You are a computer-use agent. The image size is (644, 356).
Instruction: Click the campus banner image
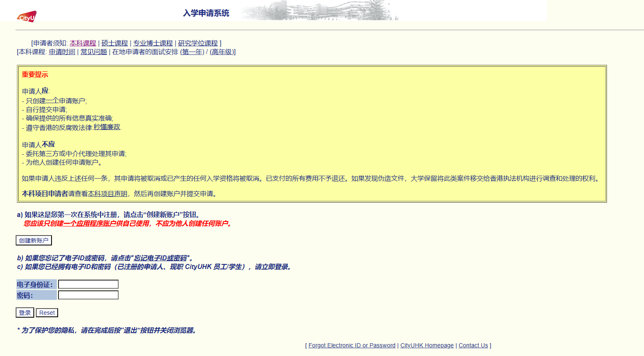click(x=319, y=10)
